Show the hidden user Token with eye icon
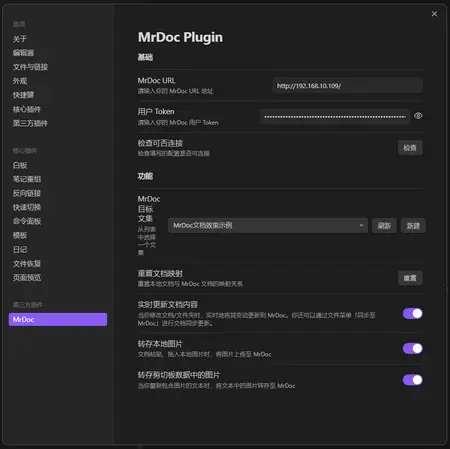The height and width of the screenshot is (449, 450). pos(418,116)
